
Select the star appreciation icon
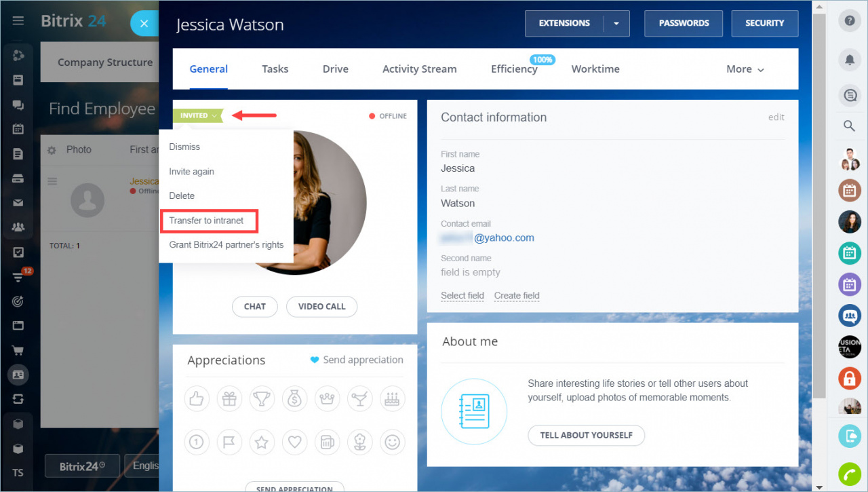point(262,442)
